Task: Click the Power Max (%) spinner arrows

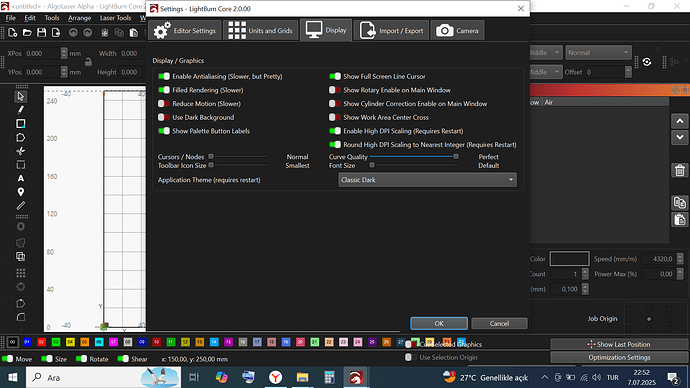Action: point(680,274)
